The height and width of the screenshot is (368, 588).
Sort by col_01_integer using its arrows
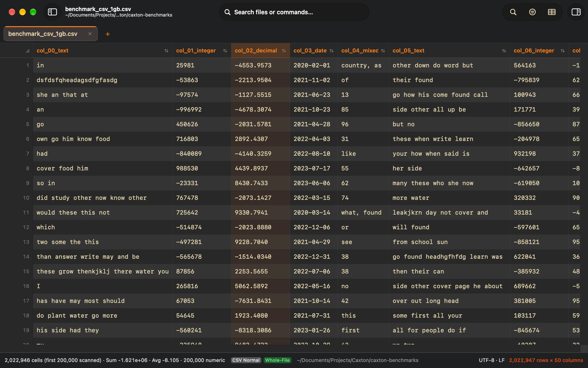[x=225, y=51]
